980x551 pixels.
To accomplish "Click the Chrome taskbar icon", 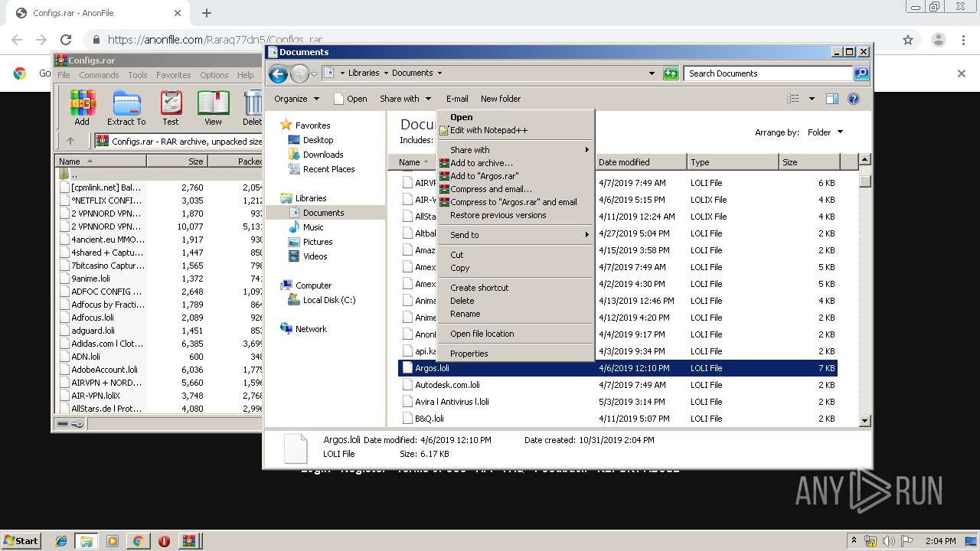I will tap(138, 541).
